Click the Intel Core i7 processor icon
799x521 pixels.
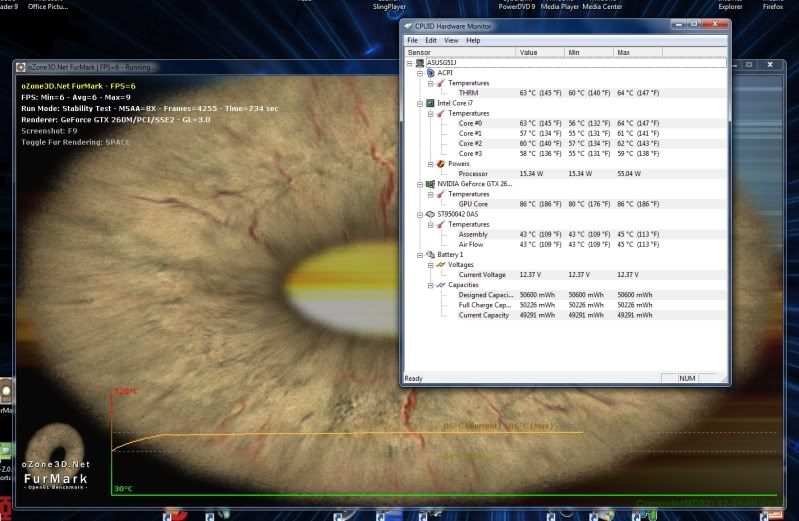click(431, 103)
